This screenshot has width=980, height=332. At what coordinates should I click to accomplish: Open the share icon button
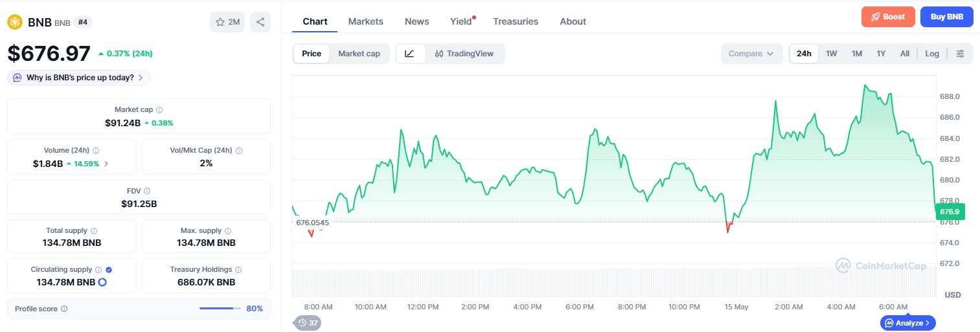260,22
